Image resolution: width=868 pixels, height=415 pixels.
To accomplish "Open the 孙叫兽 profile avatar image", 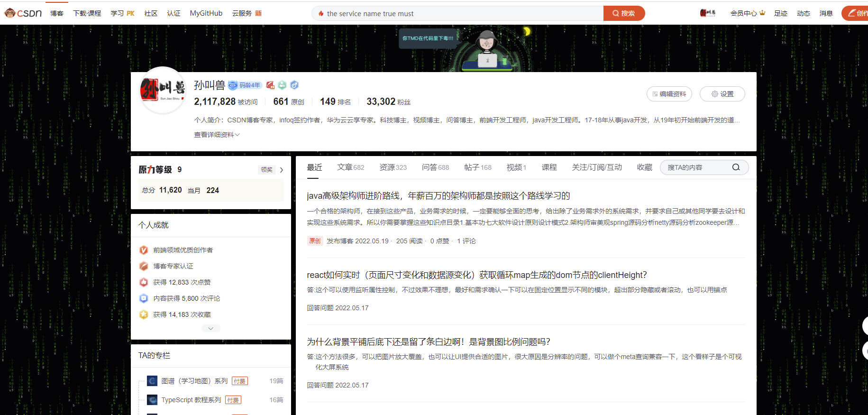I will click(x=163, y=91).
